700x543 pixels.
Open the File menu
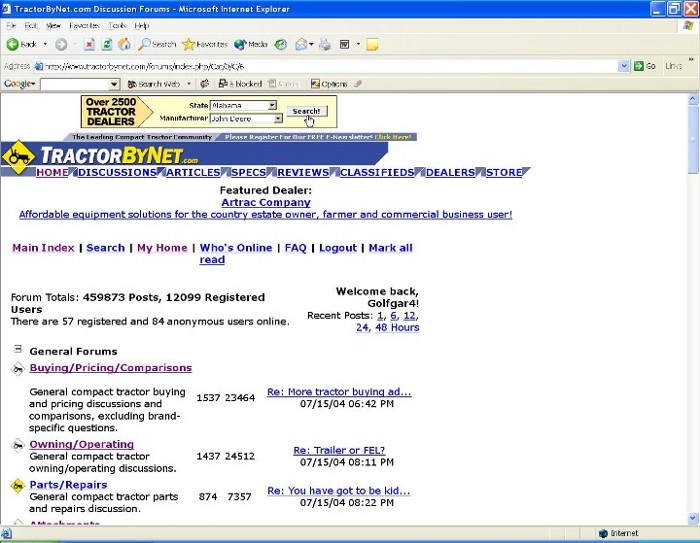coord(11,25)
